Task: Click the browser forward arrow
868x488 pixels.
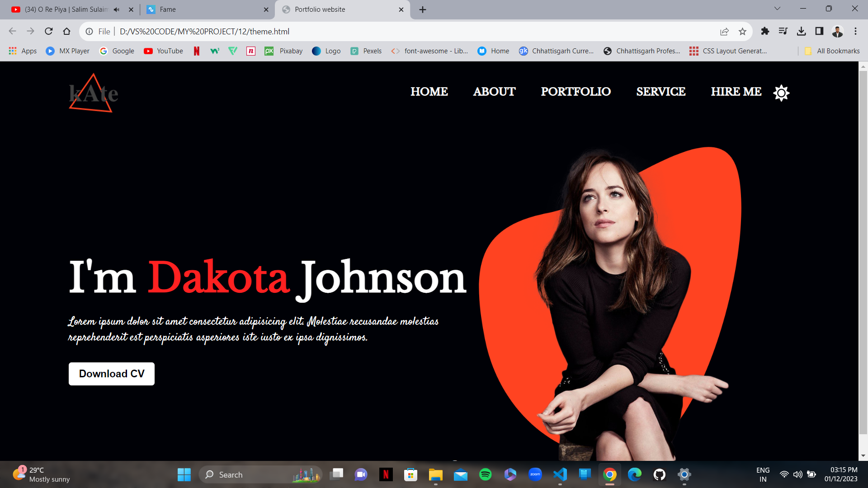Action: click(x=30, y=31)
